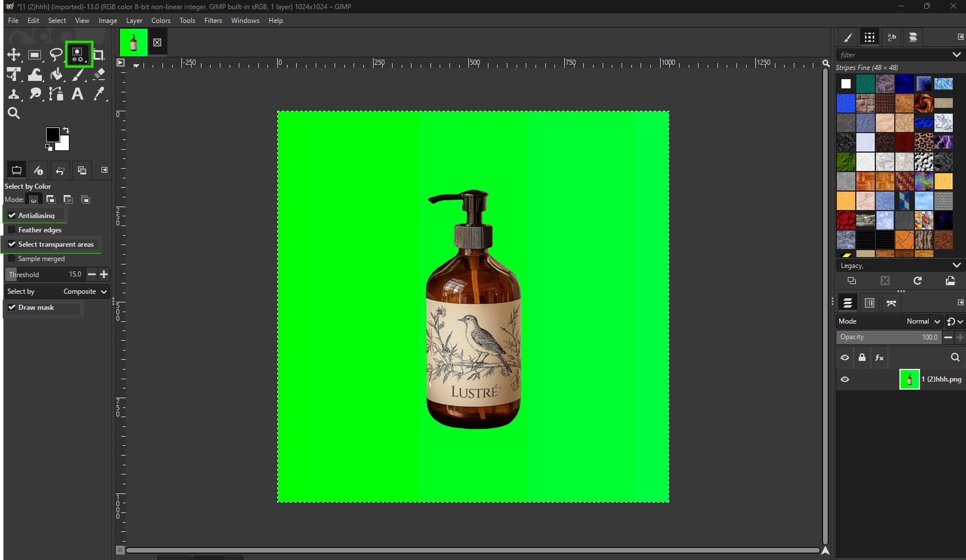Click the patterns filter field
Image resolution: width=966 pixels, height=560 pixels.
tap(893, 55)
